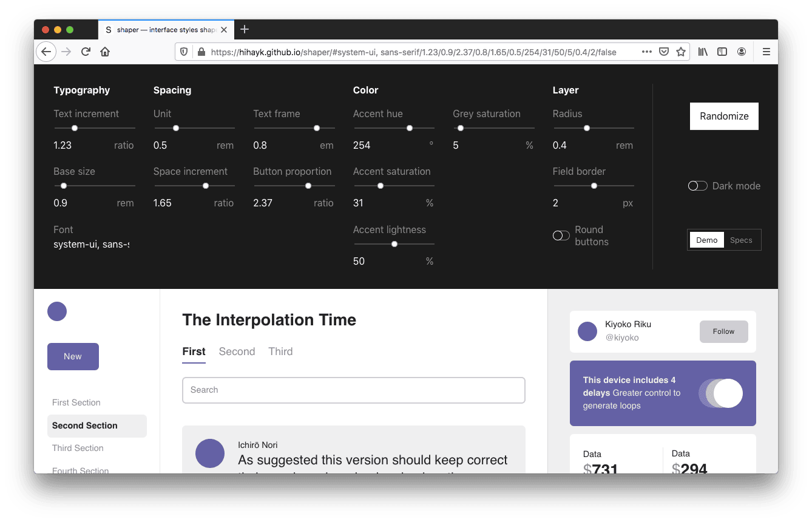This screenshot has width=812, height=522.
Task: Click the @kiyoko handle text
Action: click(x=622, y=337)
